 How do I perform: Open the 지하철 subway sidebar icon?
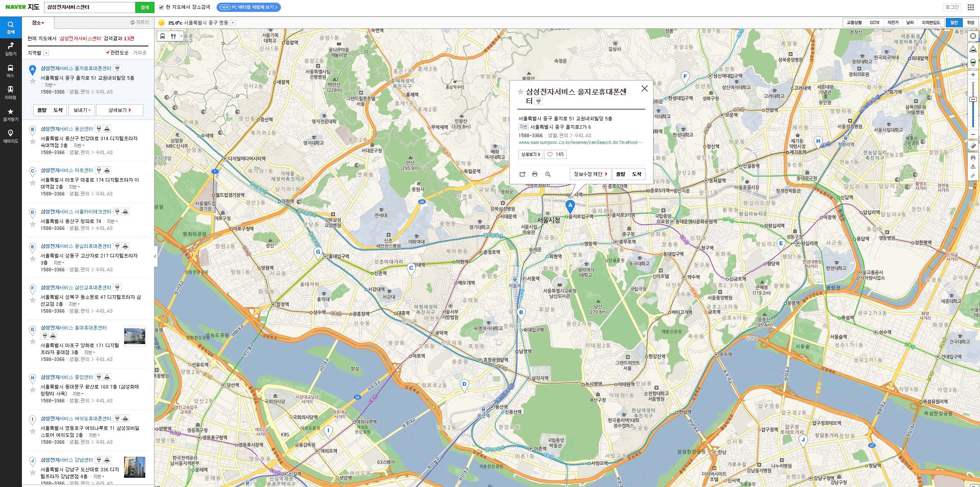point(11,92)
